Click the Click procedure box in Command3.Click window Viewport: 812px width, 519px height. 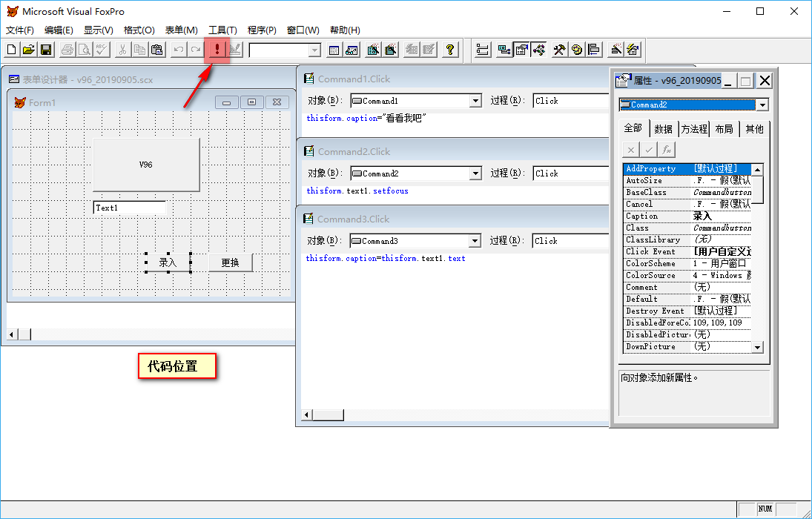coord(571,241)
